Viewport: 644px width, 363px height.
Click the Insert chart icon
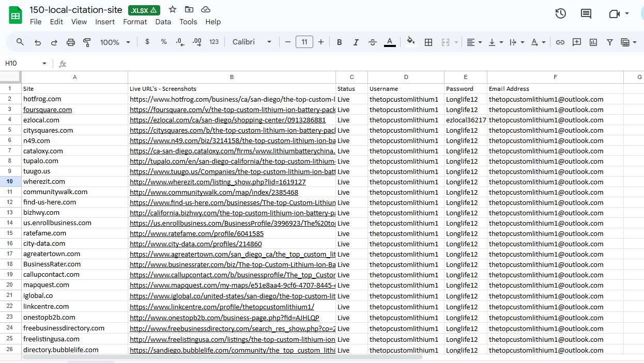coord(593,42)
